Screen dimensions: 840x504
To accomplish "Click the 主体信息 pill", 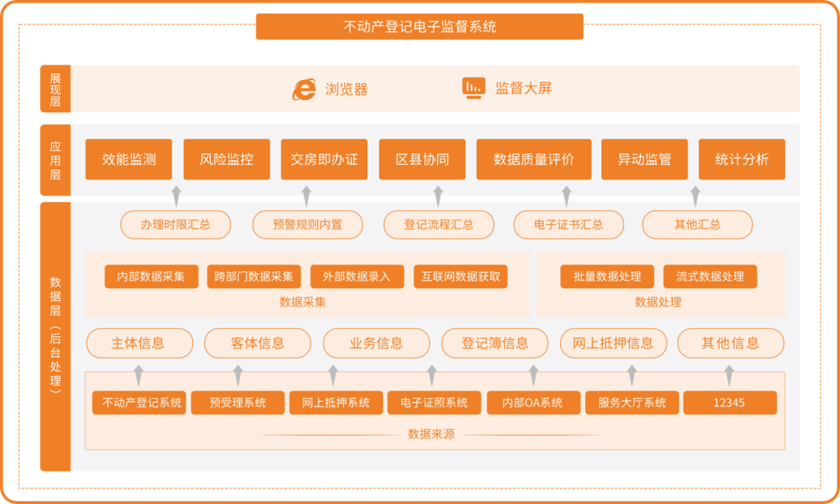I will pos(140,343).
